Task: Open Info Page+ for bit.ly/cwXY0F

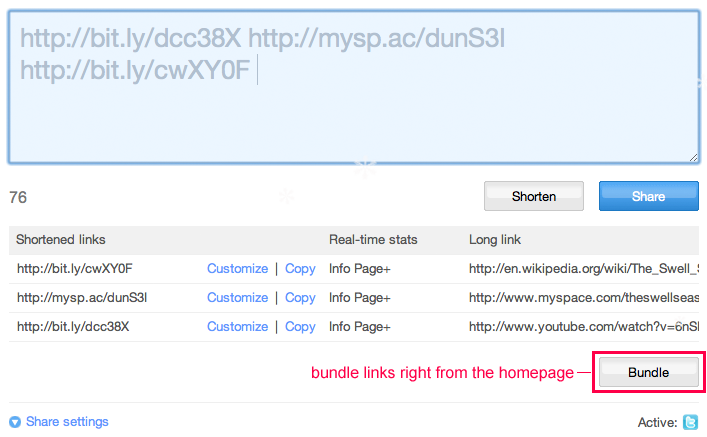Action: tap(360, 269)
